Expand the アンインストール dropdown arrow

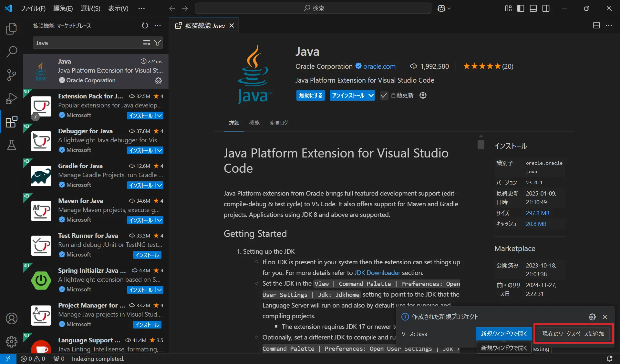point(371,95)
